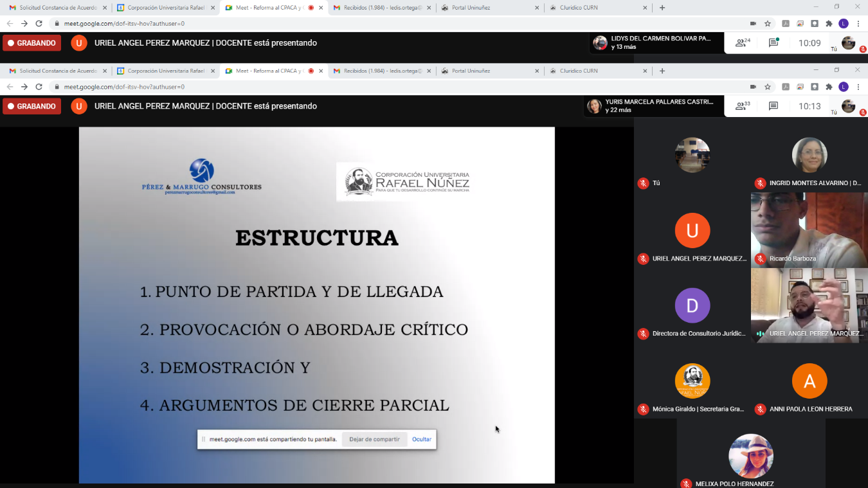Click Ocultar on the sharing notice

422,439
